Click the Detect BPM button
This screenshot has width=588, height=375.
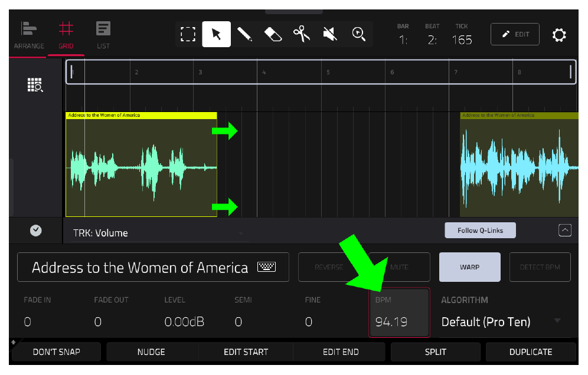click(540, 267)
